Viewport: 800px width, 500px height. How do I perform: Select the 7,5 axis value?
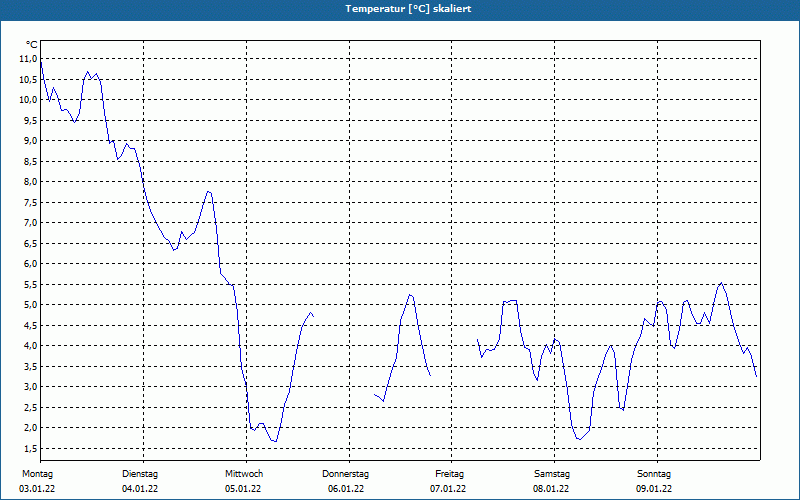point(31,203)
